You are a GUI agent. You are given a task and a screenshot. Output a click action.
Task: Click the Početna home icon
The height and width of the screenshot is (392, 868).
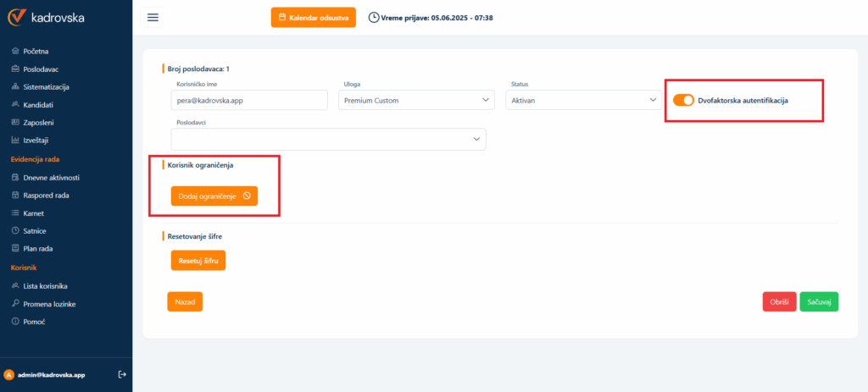pyautogui.click(x=15, y=51)
